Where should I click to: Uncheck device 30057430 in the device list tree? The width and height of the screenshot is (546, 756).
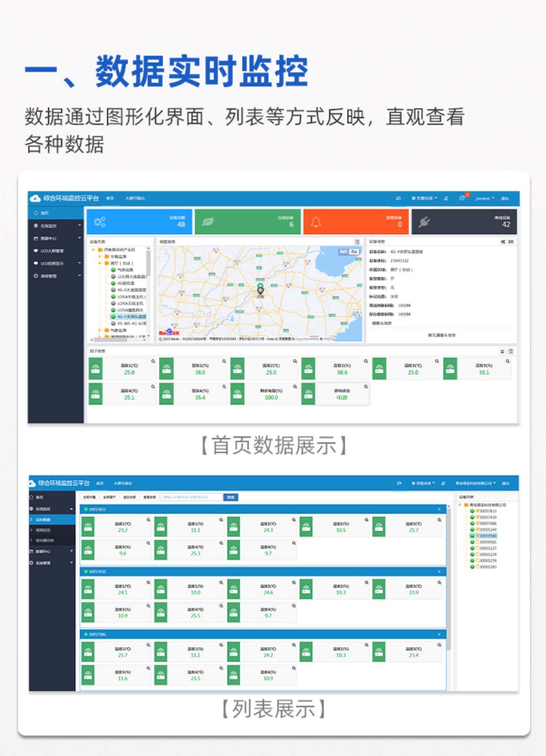click(478, 517)
